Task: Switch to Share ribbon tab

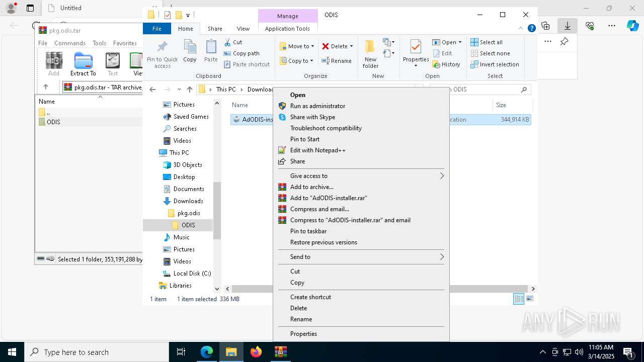Action: tap(215, 29)
